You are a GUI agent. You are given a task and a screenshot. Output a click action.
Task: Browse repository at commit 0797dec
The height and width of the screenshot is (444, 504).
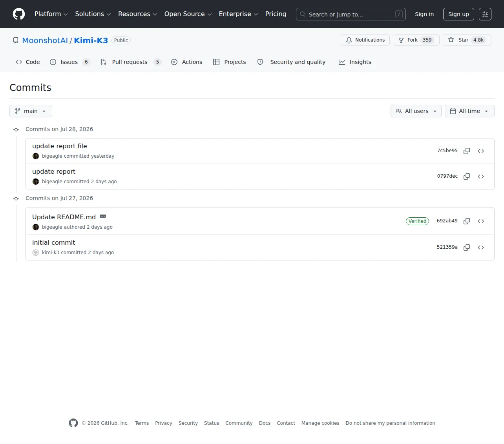coord(481,177)
